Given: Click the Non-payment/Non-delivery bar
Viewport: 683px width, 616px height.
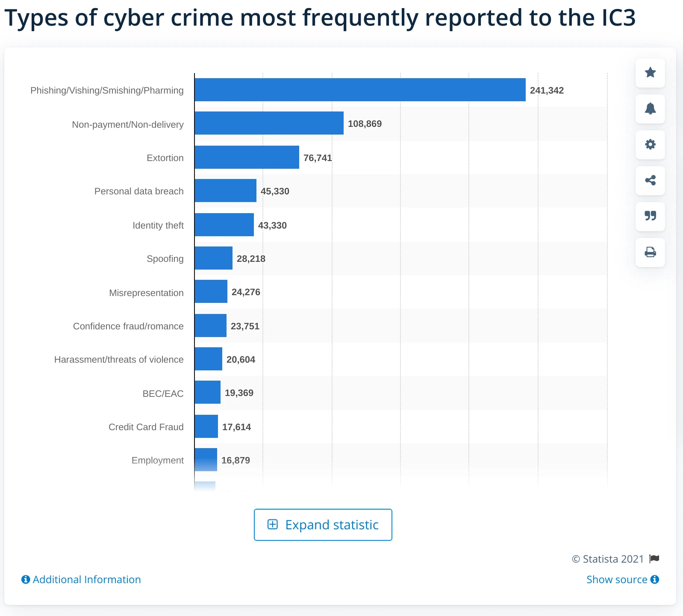Looking at the screenshot, I should point(269,123).
